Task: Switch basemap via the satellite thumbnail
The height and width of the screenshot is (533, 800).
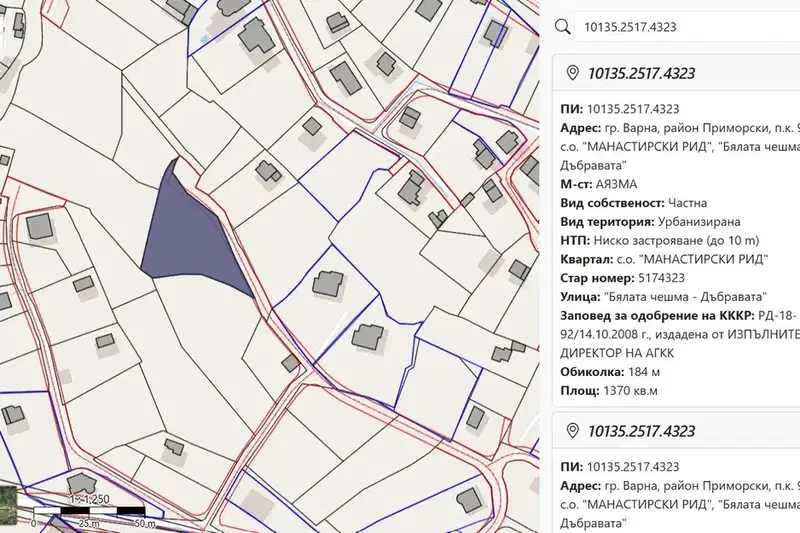Action: click(8, 506)
